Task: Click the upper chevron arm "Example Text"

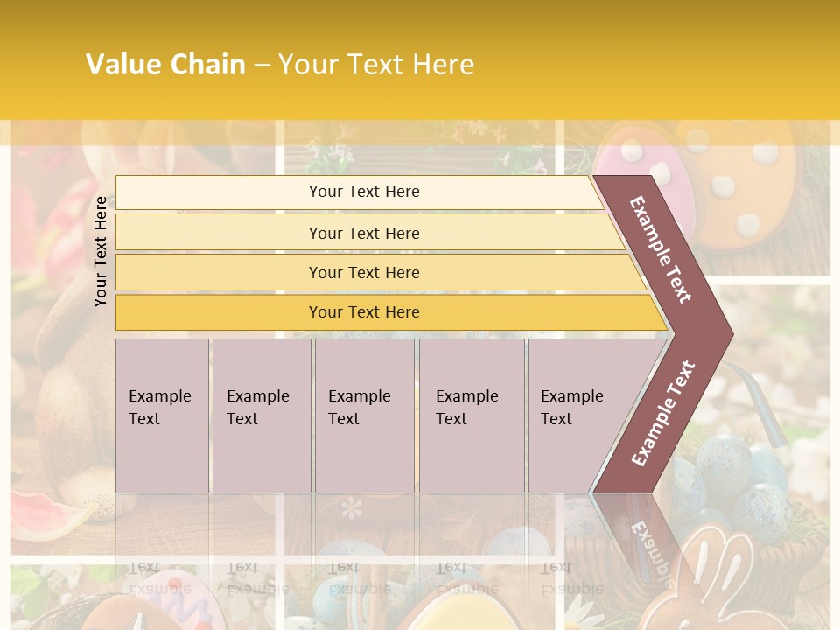Action: 661,248
